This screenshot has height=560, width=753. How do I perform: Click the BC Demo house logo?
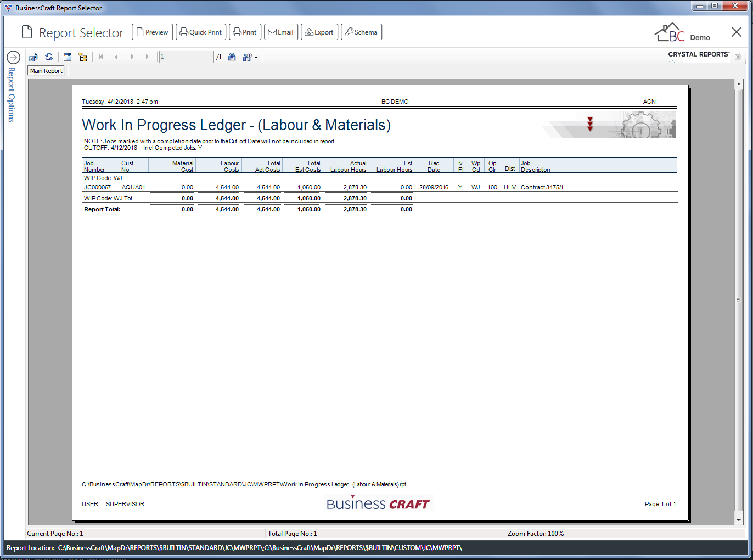click(682, 32)
